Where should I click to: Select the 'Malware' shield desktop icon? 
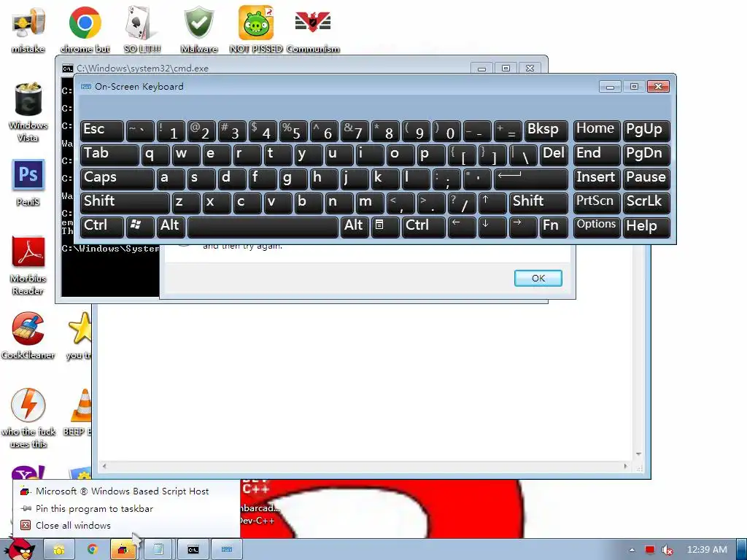[x=199, y=29]
